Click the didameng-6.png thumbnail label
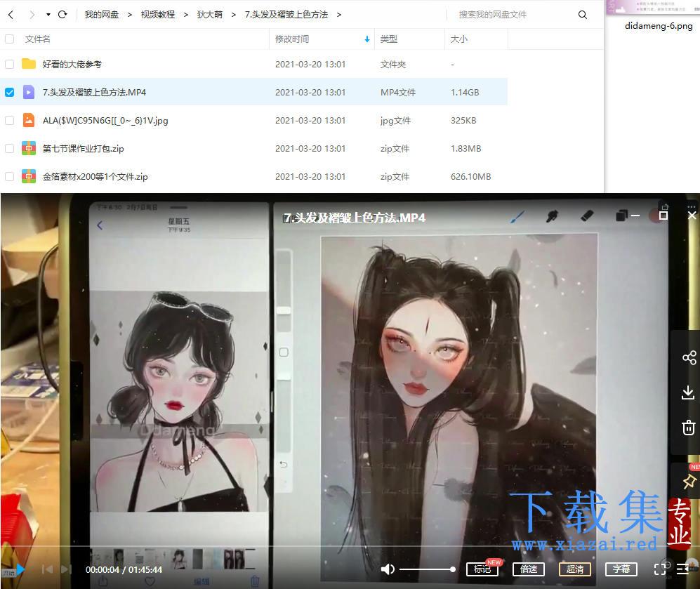 click(659, 26)
